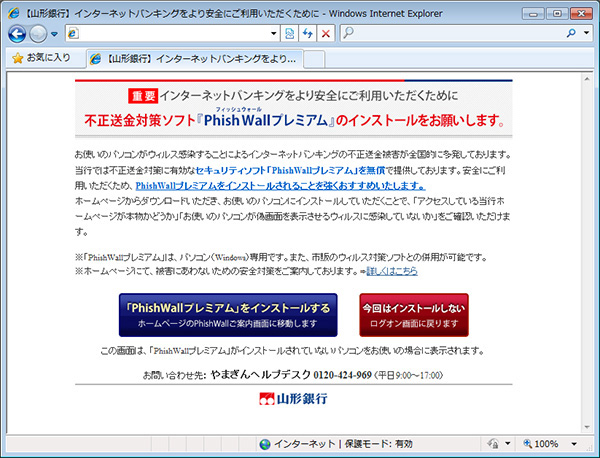Click the 重要 red badge in header
The height and width of the screenshot is (458, 600).
pyautogui.click(x=143, y=96)
